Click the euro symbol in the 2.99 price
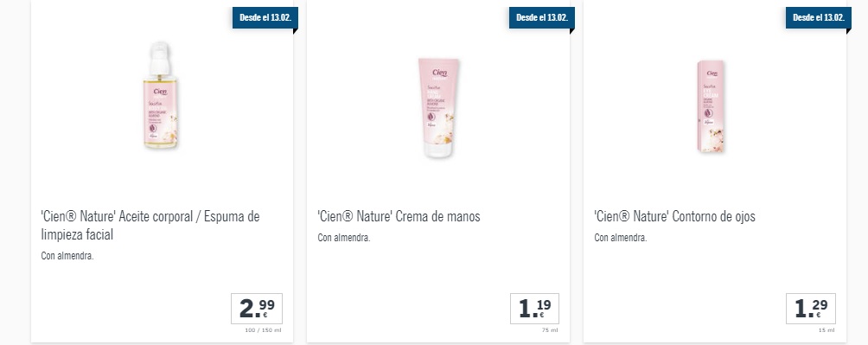Viewport: 868px width, 345px height. tap(265, 315)
